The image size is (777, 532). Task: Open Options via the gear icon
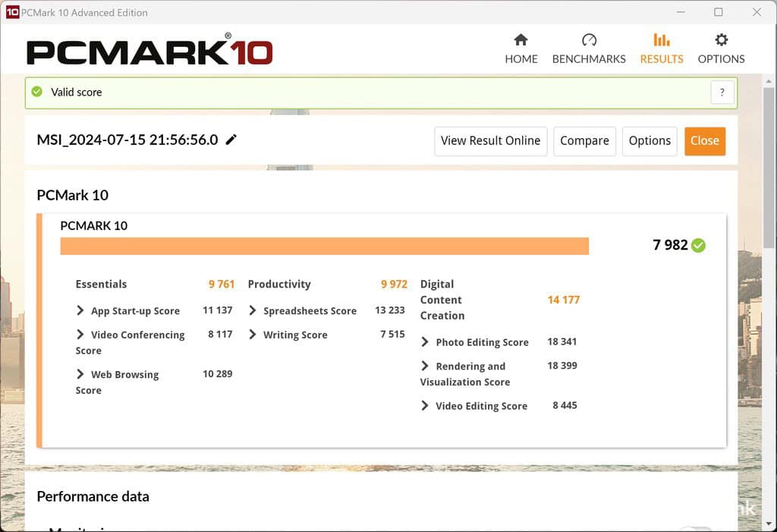tap(721, 40)
